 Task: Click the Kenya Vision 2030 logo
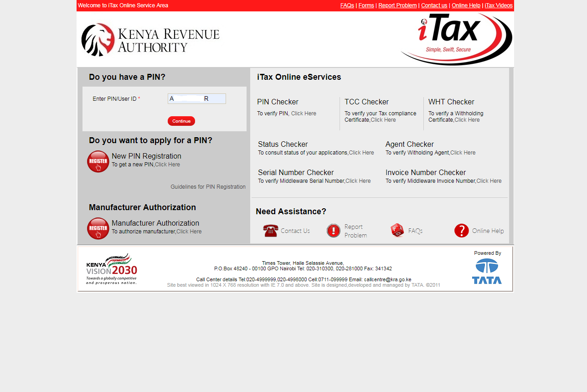tap(112, 269)
